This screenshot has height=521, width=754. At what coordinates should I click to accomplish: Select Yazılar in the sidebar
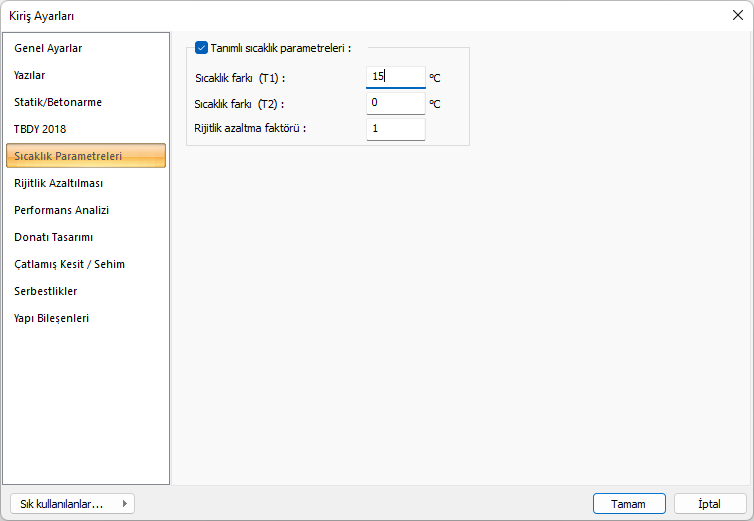[30, 75]
